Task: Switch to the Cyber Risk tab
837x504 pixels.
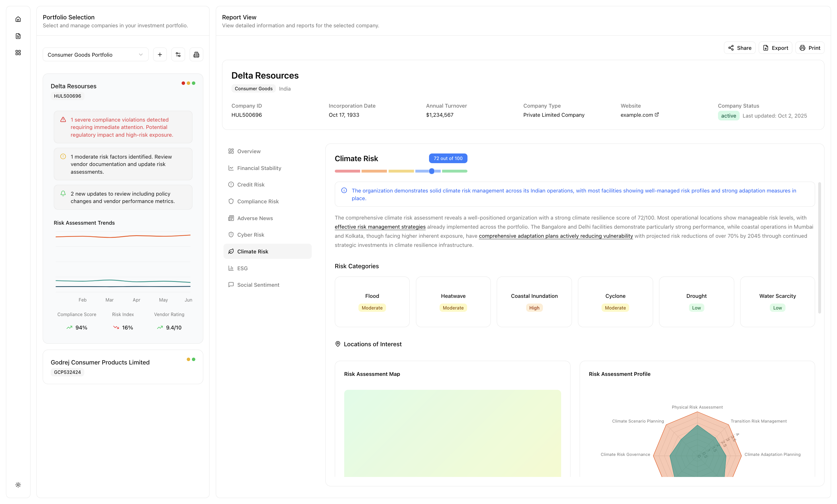Action: click(x=267, y=235)
